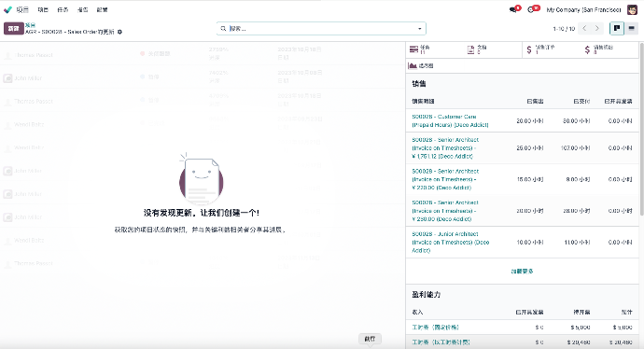
Task: Focus the 搜索 search field
Action: click(x=320, y=29)
